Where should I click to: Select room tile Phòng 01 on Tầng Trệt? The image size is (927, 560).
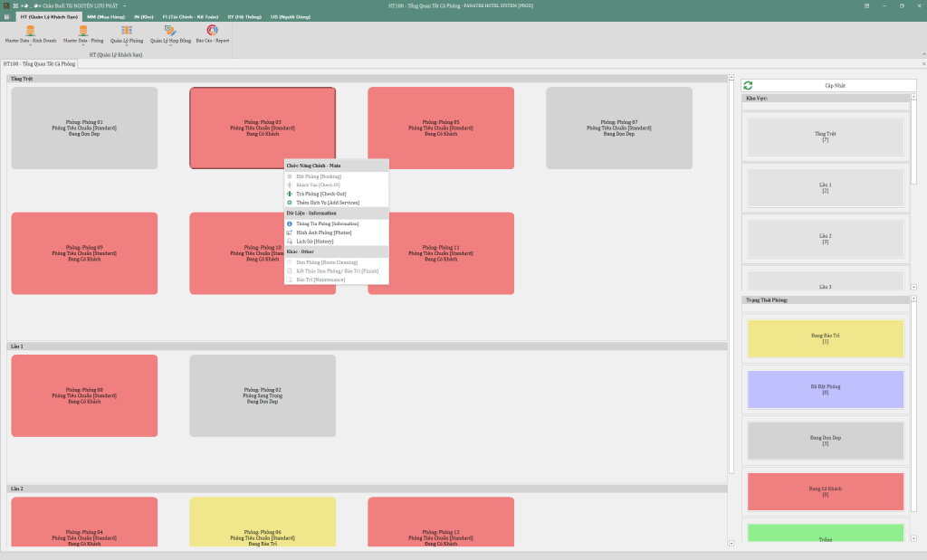click(x=84, y=128)
